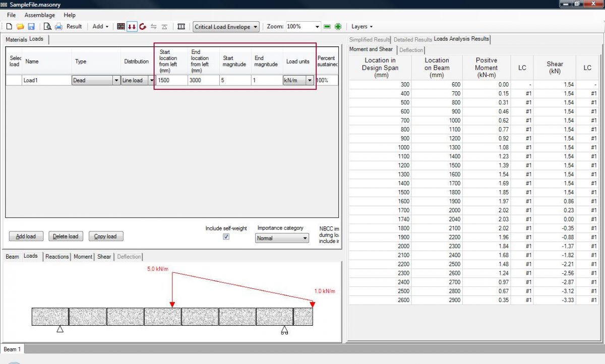
Task: Click the column view icon
Action: (x=181, y=26)
